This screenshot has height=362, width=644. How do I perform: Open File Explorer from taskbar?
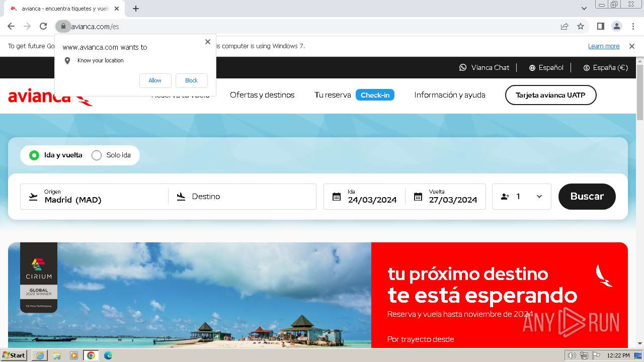[57, 355]
